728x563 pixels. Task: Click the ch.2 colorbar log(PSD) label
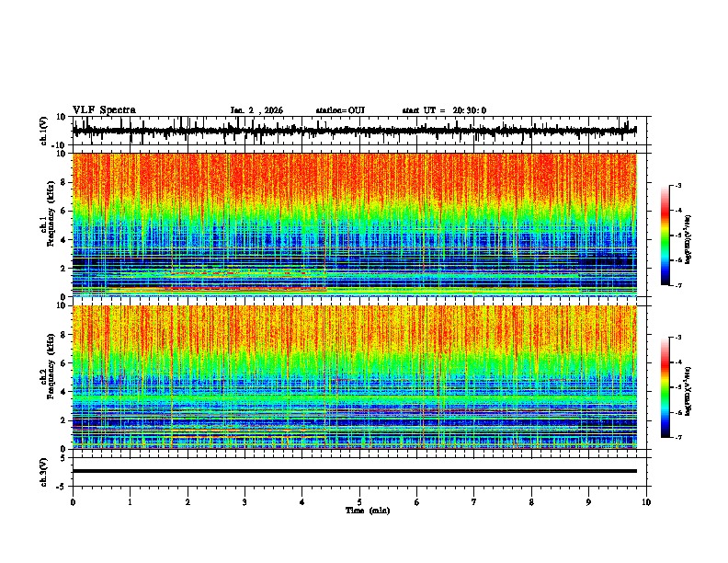coord(688,391)
